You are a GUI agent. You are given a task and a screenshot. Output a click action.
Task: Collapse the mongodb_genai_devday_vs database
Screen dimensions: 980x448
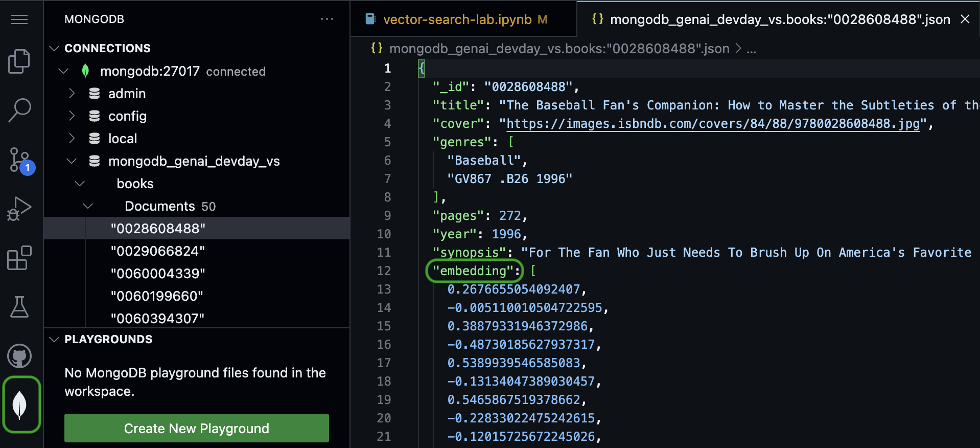point(72,161)
